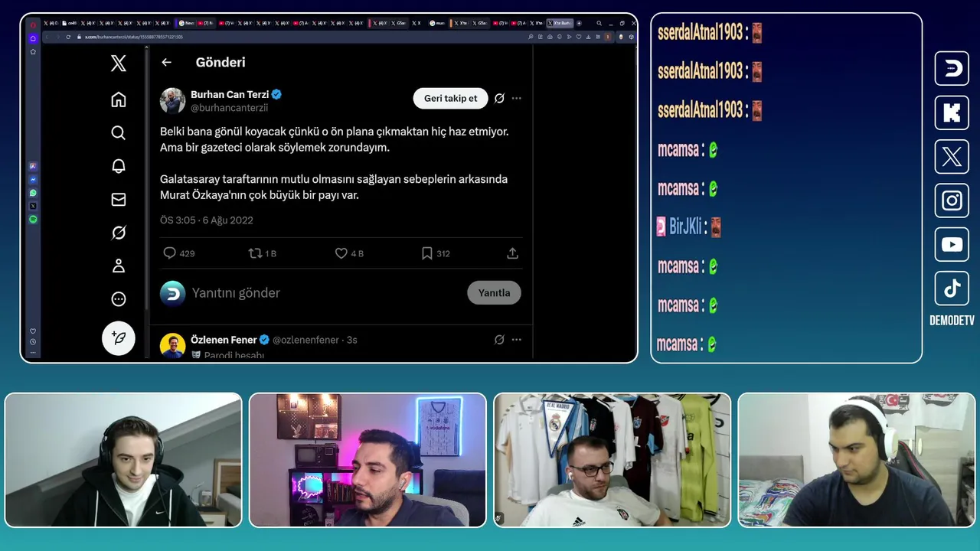Viewport: 980px width, 551px height.
Task: Open the three-dot menu on Burhan Can Terzi's post
Action: coord(517,98)
